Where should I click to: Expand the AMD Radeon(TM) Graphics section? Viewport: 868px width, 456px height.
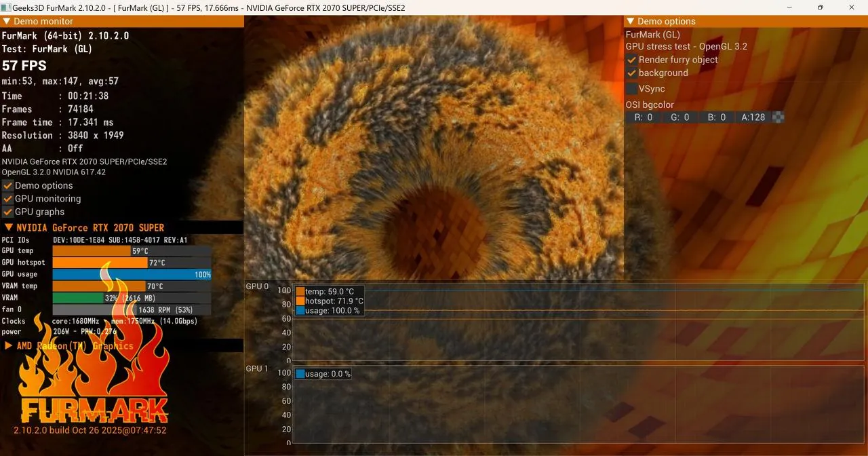pyautogui.click(x=121, y=346)
